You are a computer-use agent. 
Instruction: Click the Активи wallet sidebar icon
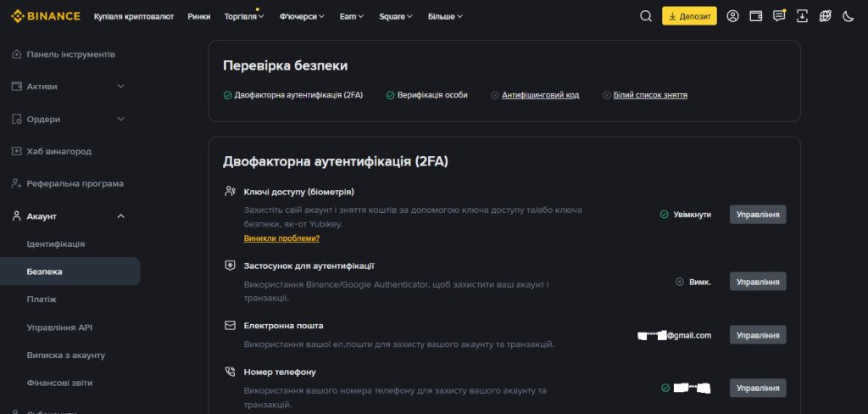[16, 87]
